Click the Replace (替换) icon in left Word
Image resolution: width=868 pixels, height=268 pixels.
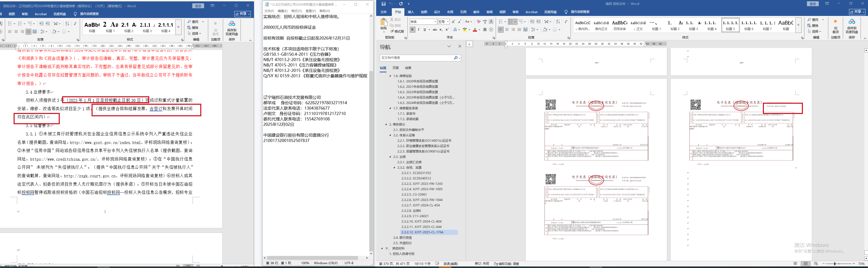point(193,28)
